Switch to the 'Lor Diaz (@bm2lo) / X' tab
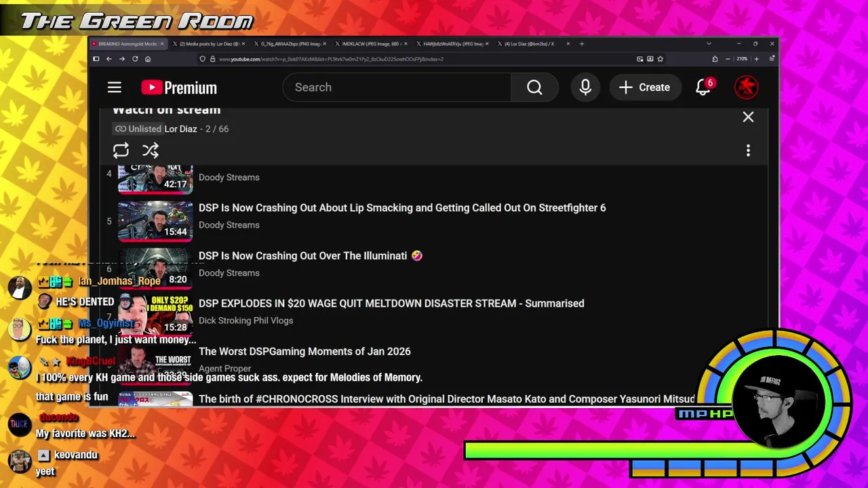868x488 pixels. click(x=533, y=43)
